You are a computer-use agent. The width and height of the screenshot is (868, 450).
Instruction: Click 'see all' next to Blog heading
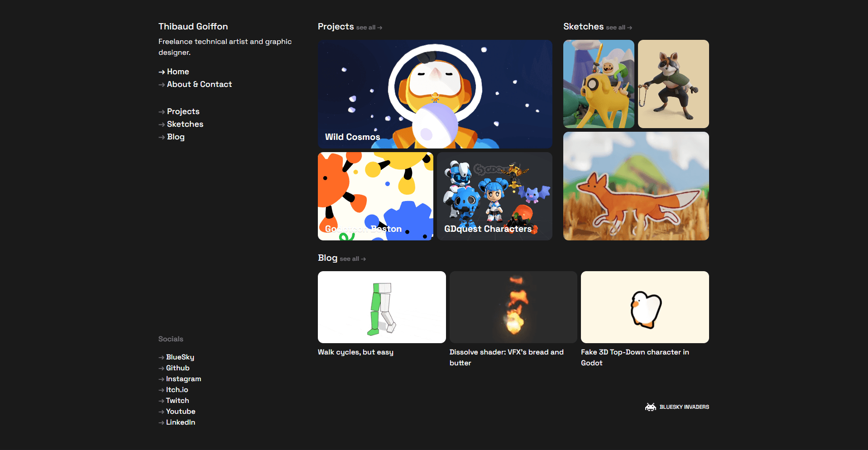pyautogui.click(x=353, y=259)
